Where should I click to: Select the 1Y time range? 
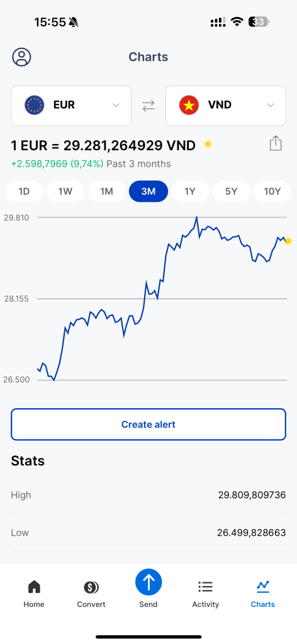(x=190, y=191)
